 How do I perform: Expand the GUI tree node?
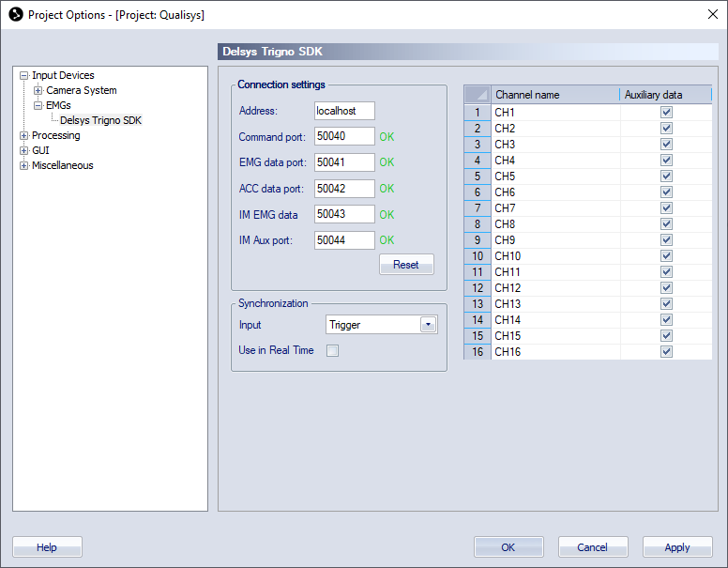[x=24, y=150]
